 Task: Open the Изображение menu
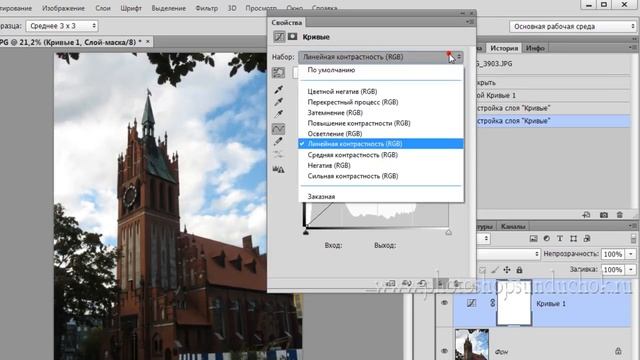pyautogui.click(x=63, y=8)
